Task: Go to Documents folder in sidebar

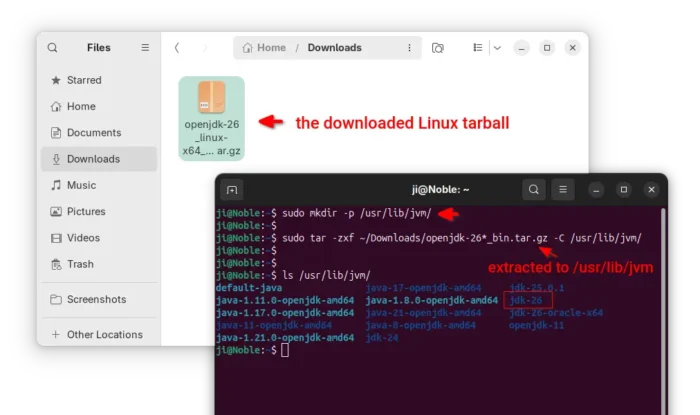Action: pyautogui.click(x=93, y=133)
